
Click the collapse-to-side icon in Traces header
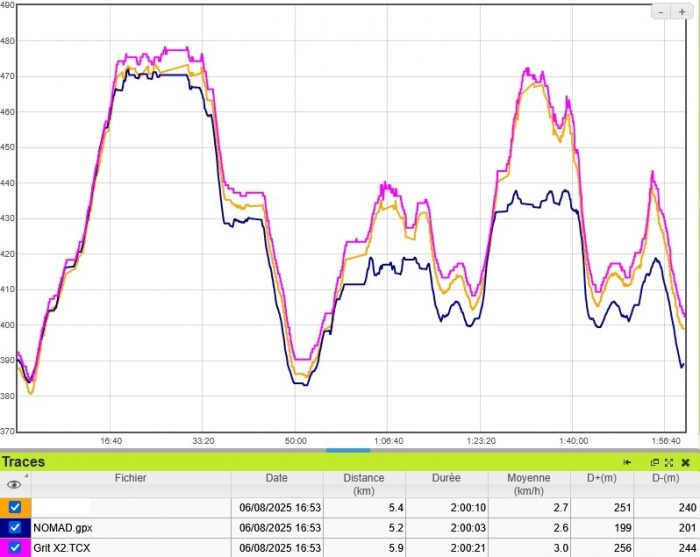click(628, 462)
